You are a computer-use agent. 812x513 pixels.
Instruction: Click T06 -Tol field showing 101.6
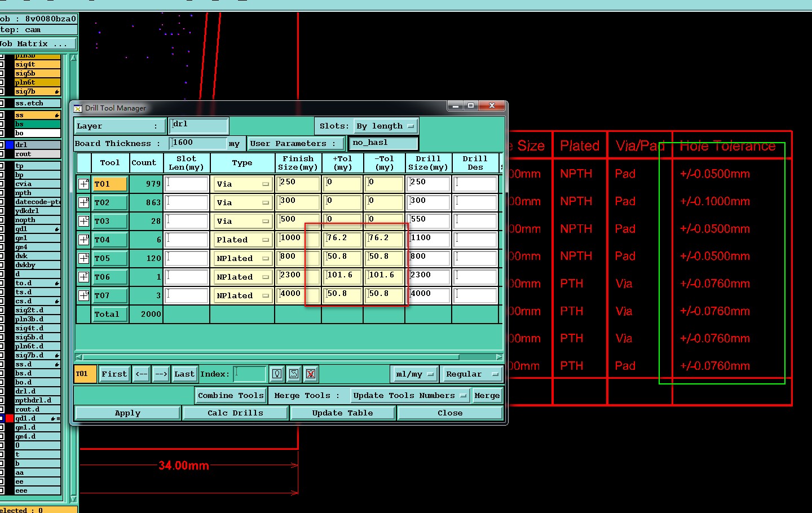coord(385,277)
